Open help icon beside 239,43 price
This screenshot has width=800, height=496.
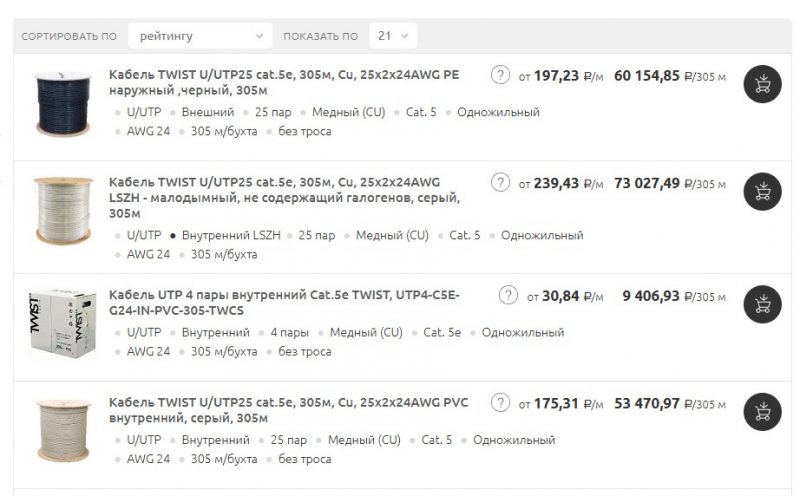coord(500,183)
